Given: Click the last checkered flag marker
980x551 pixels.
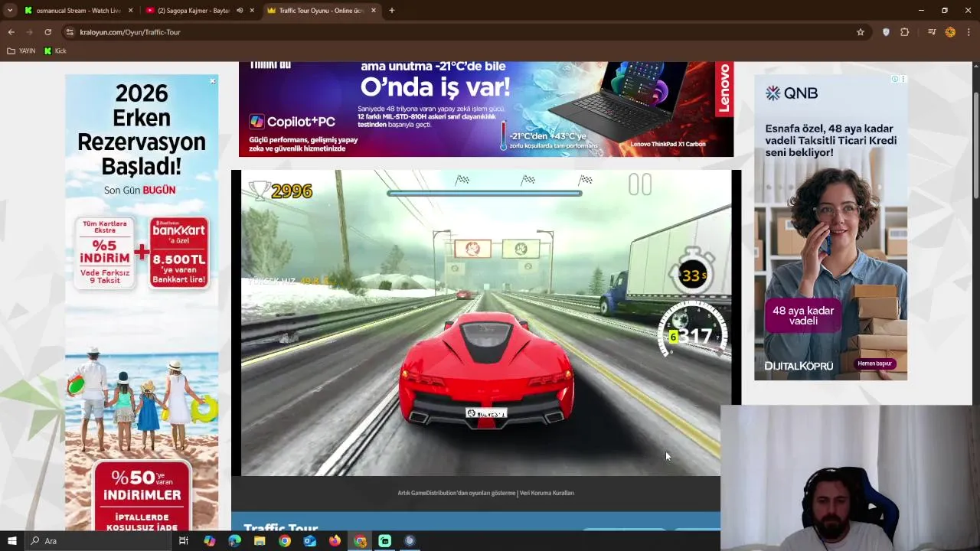Looking at the screenshot, I should click(x=586, y=181).
